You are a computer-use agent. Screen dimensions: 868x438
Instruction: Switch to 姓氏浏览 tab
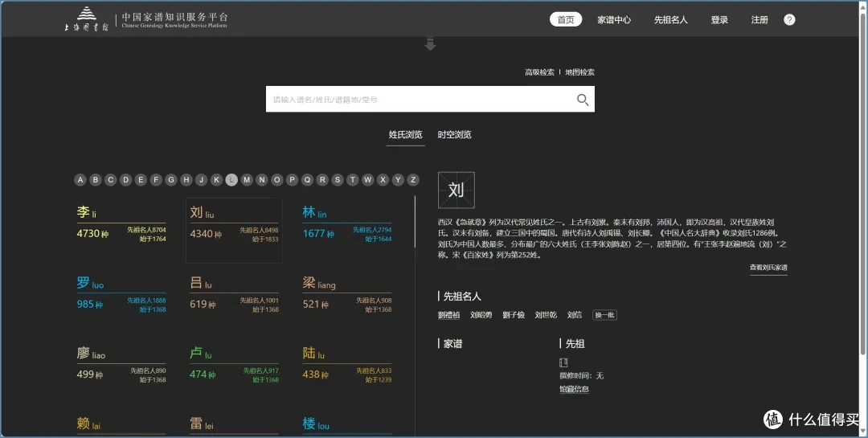(406, 134)
